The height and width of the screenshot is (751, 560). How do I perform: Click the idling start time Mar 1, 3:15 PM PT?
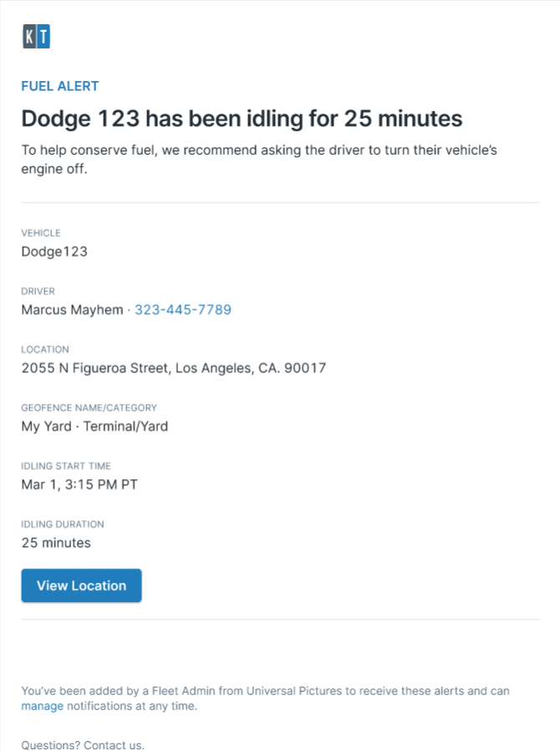pyautogui.click(x=79, y=485)
